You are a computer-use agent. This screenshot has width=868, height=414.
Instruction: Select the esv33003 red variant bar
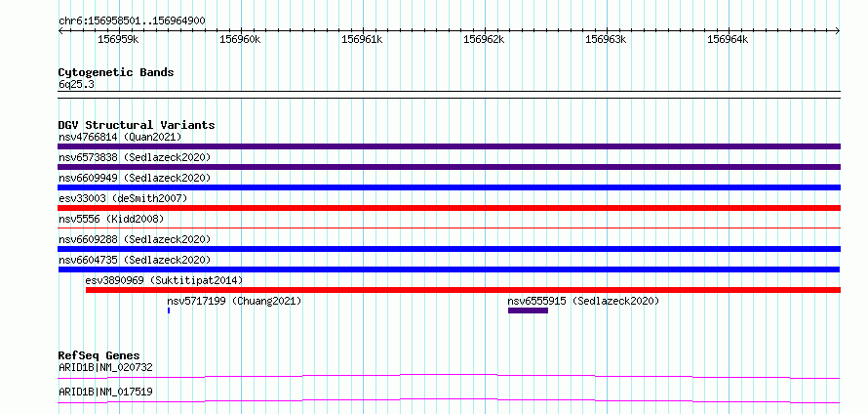point(449,208)
